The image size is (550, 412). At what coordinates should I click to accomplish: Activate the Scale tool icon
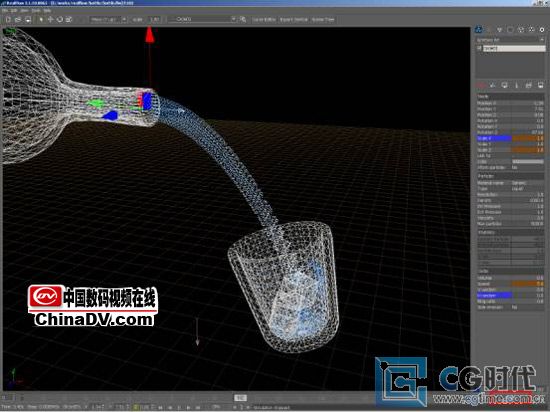click(69, 19)
